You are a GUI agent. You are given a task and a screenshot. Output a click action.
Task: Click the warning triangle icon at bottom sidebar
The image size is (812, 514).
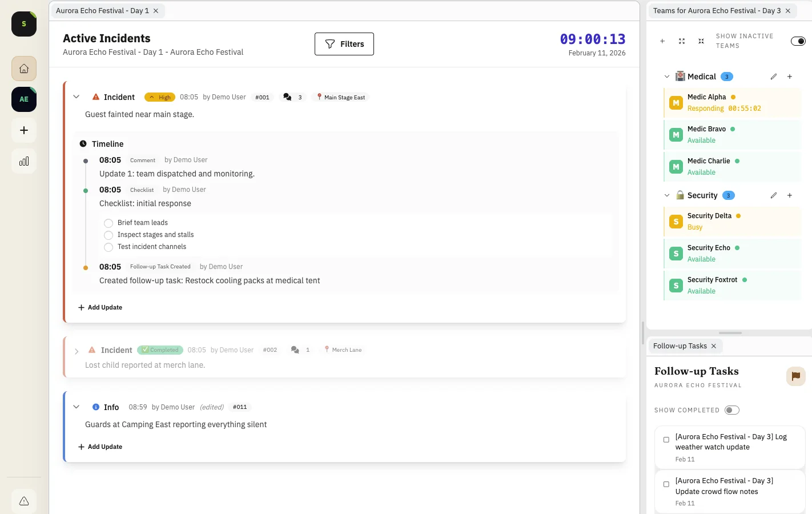[23, 501]
